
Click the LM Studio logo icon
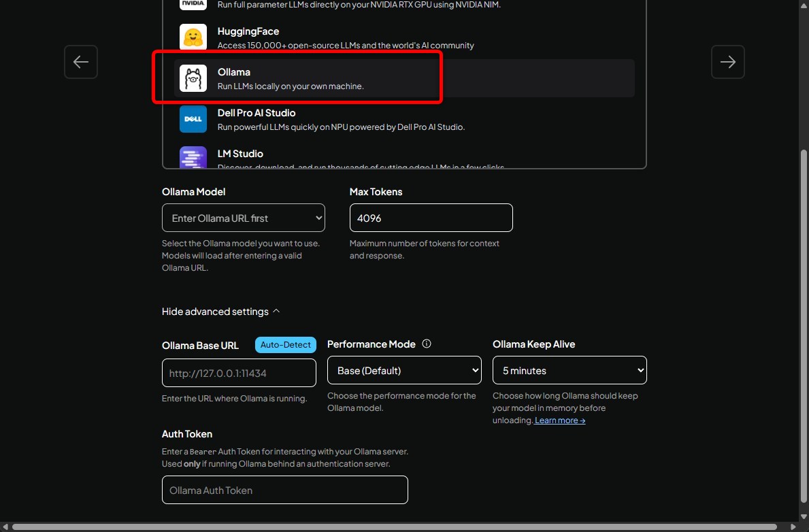pyautogui.click(x=193, y=157)
